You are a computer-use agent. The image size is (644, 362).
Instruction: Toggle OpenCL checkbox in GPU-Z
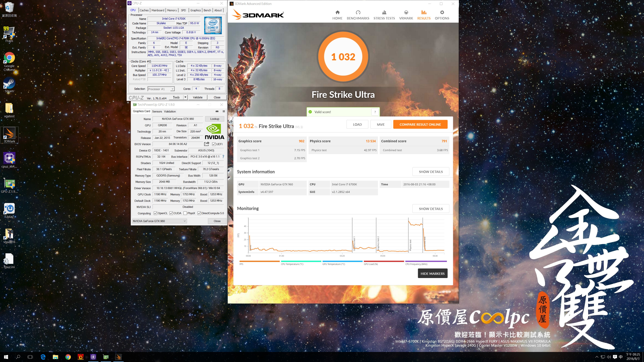[x=155, y=213]
